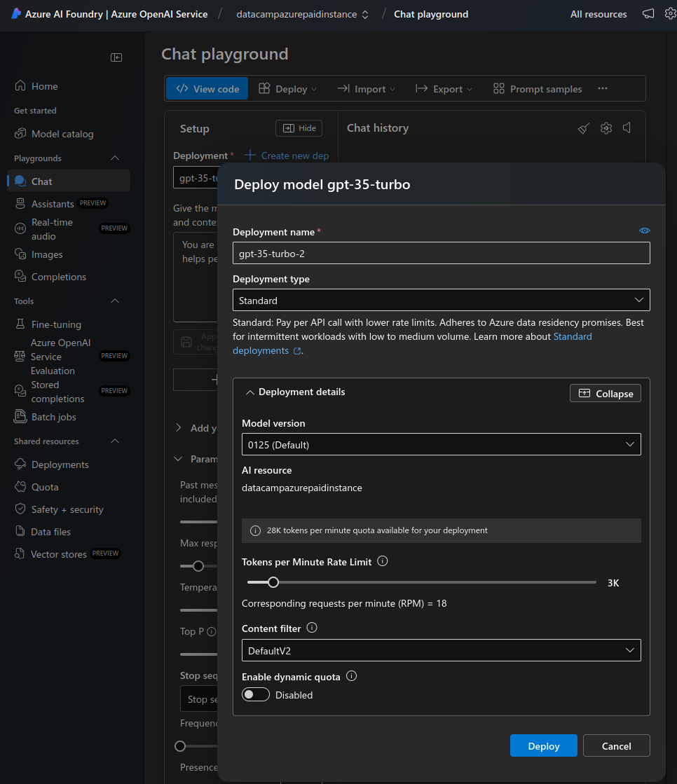The width and height of the screenshot is (677, 784).
Task: Click Create new deployment link
Action: (x=287, y=156)
